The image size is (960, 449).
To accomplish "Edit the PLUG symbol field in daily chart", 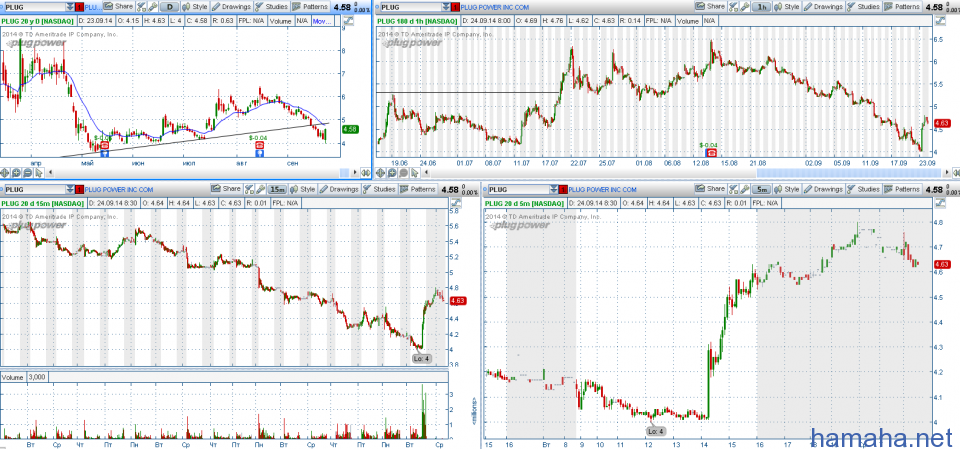I will pos(36,7).
